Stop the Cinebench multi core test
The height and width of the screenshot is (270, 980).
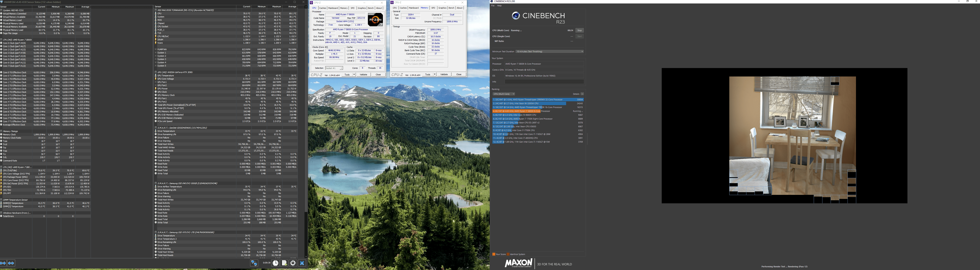(579, 31)
